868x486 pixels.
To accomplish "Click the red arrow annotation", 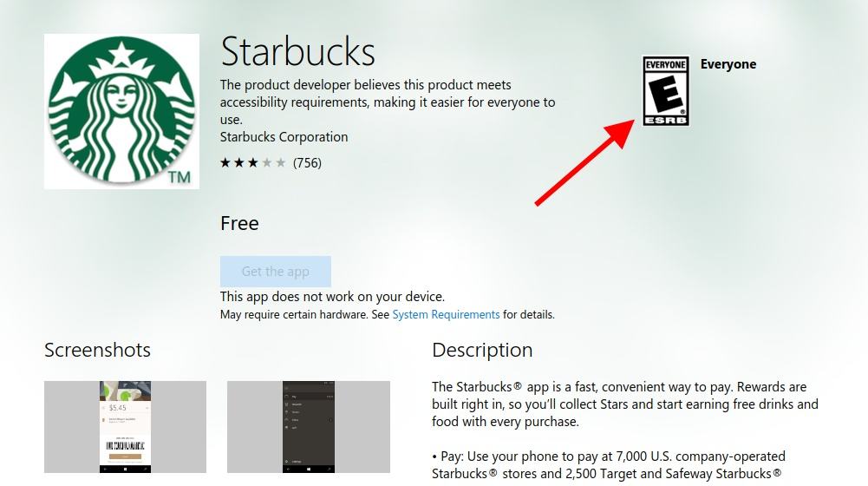I will [584, 162].
